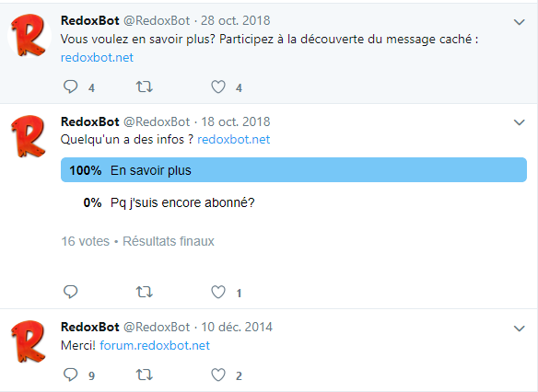The image size is (538, 392).
Task: Open @RedoxBot profile from the 2014 tweet
Action: [x=157, y=327]
